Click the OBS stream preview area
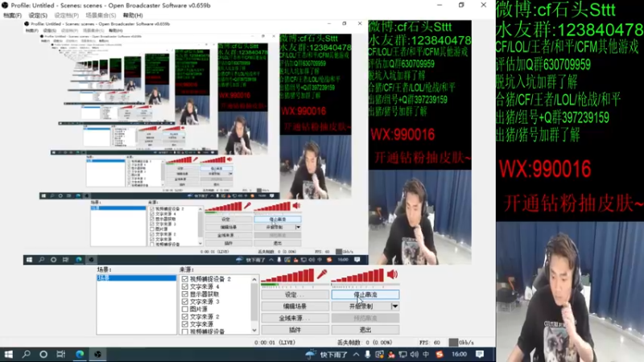This screenshot has width=644, height=362. coord(247,142)
